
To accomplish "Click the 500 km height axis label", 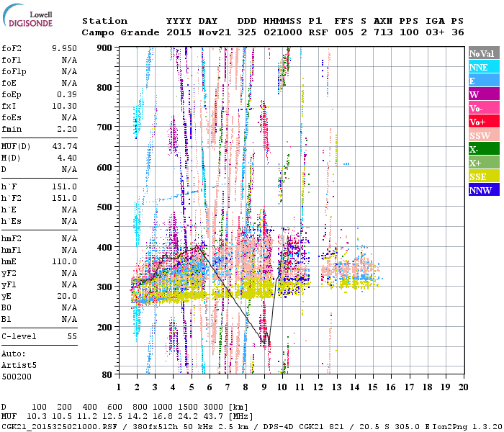I will coord(104,207).
